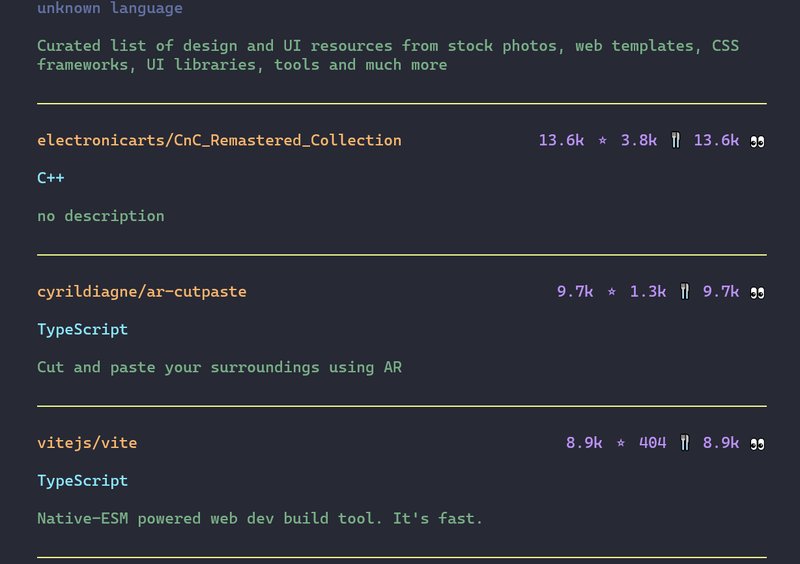Click the fork icon in the CnC_Remastered_Collection row
800x564 pixels.
pos(675,140)
